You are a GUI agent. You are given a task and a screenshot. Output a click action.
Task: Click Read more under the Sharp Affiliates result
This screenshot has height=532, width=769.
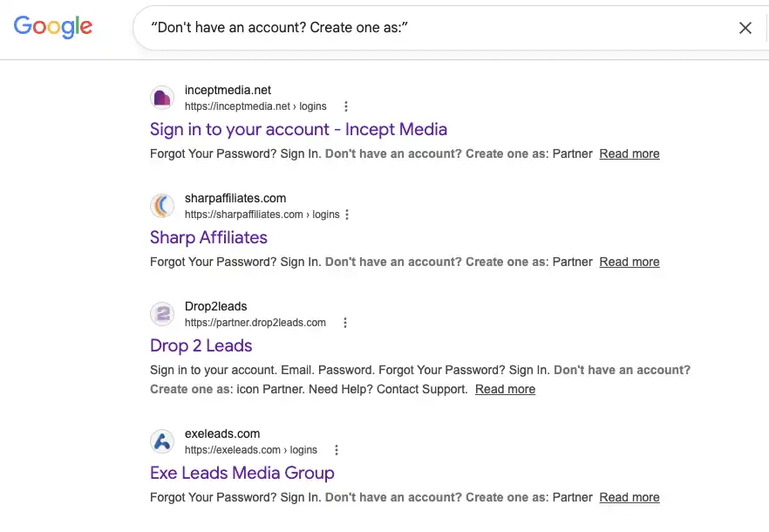[x=629, y=262]
